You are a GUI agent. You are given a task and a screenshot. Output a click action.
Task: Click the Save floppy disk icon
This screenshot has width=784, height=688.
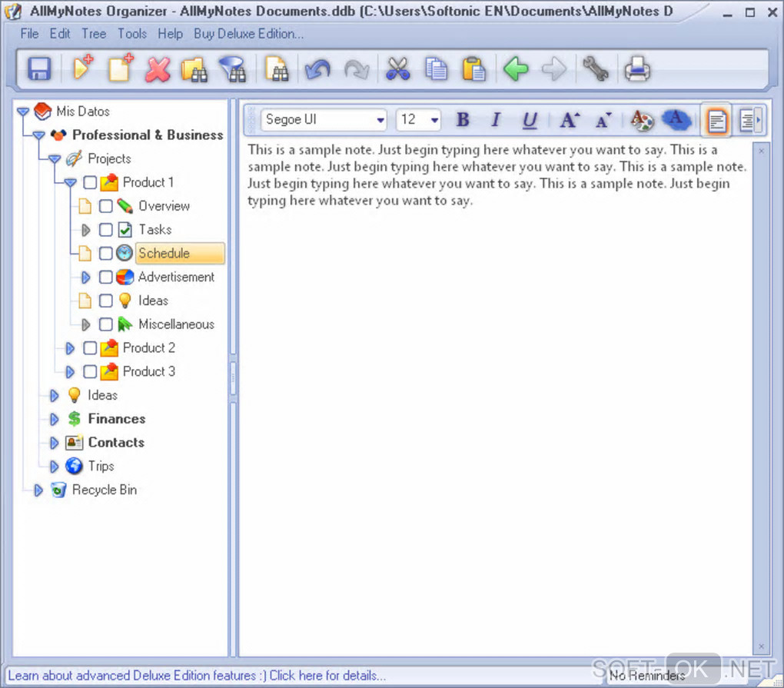[39, 69]
